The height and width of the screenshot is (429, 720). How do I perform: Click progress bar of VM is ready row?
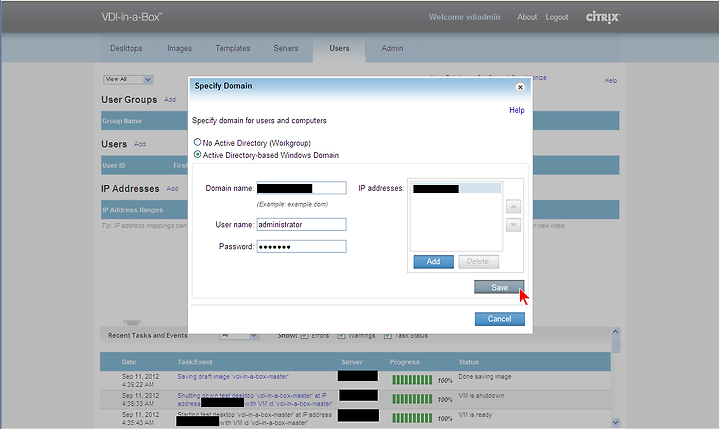point(412,418)
